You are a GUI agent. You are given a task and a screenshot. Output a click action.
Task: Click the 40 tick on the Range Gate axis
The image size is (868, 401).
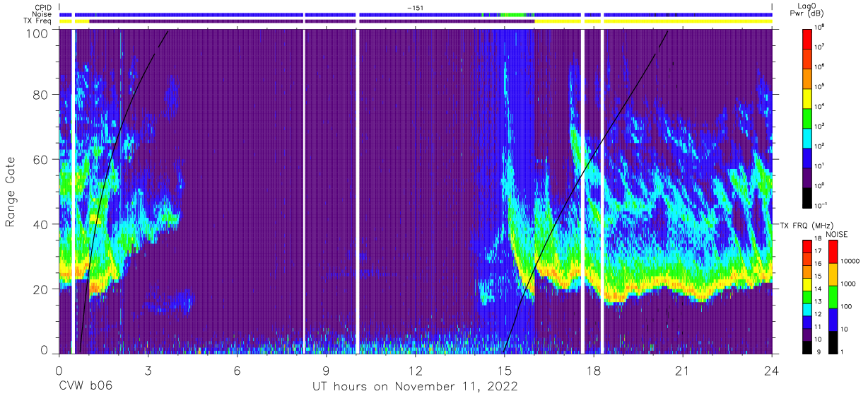pyautogui.click(x=40, y=224)
